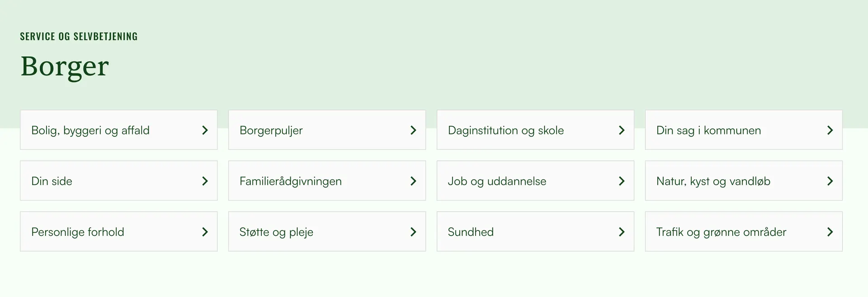Select the Din sag i kommunen link

point(708,130)
